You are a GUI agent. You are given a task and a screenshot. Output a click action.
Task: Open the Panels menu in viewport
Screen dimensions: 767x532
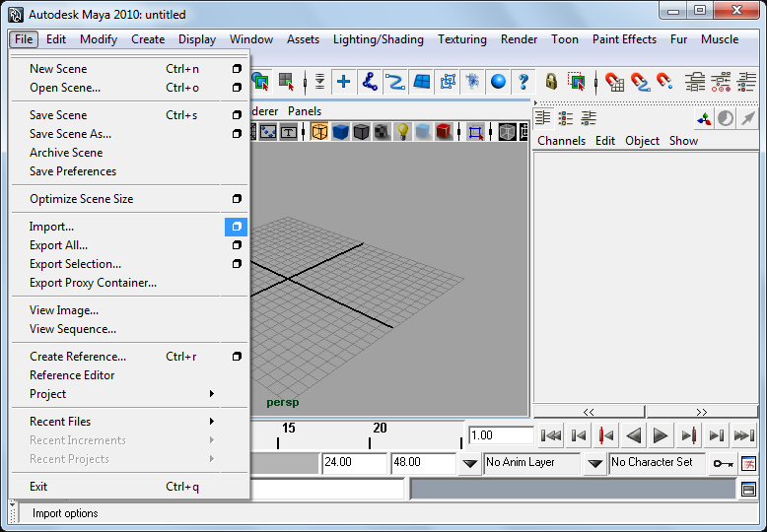click(305, 111)
